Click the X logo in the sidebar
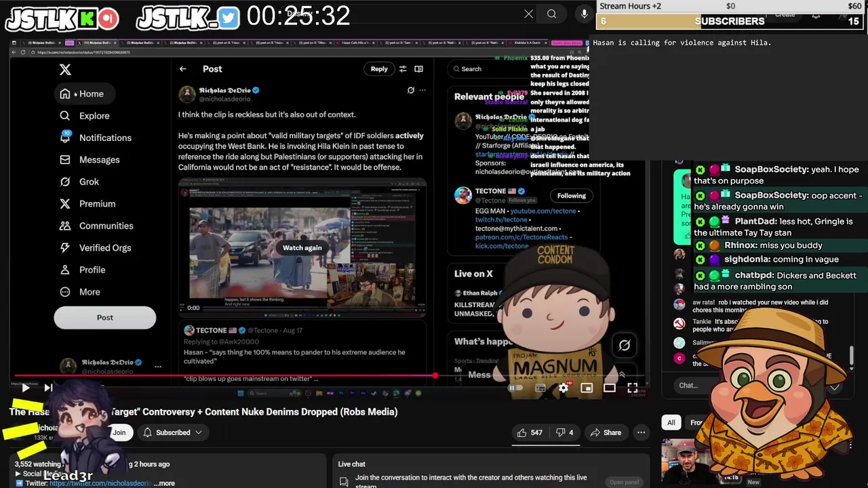Image resolution: width=868 pixels, height=488 pixels. (x=65, y=70)
